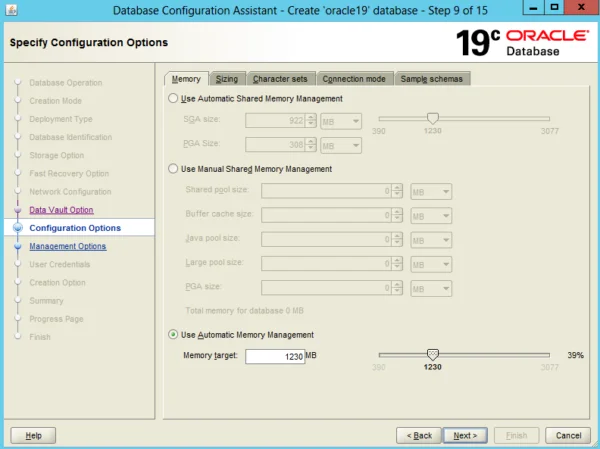Click the Memory target input field
The height and width of the screenshot is (449, 600).
[275, 356]
